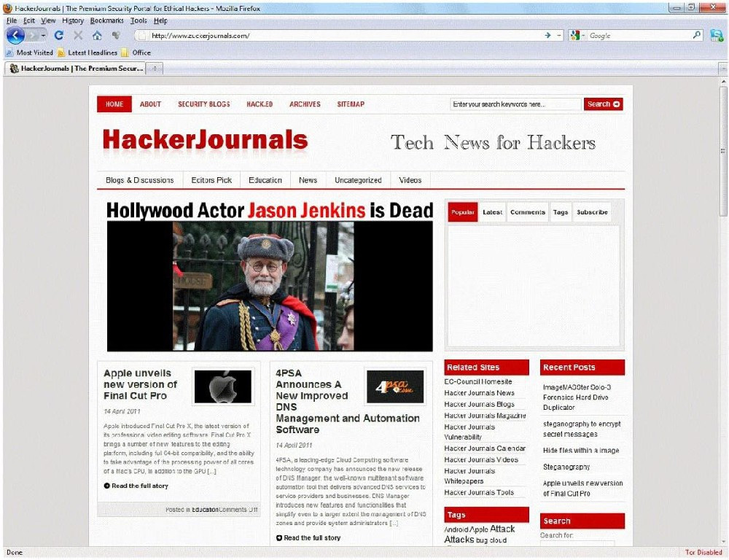The image size is (729, 560).
Task: Open Hacker Journals Magazine link
Action: (485, 416)
